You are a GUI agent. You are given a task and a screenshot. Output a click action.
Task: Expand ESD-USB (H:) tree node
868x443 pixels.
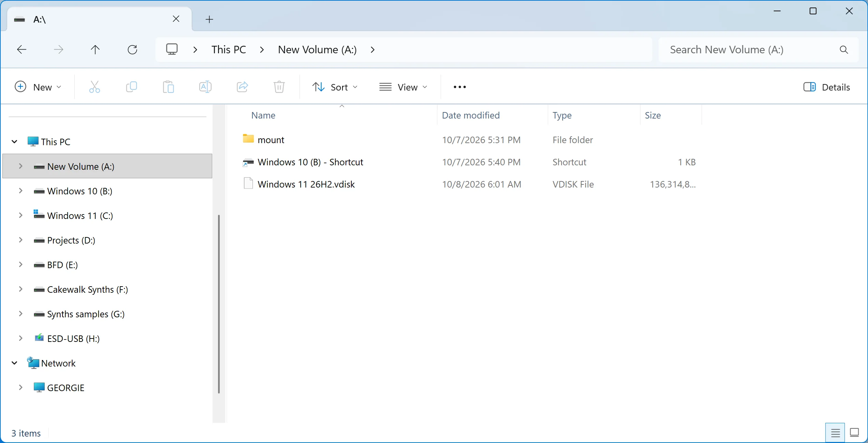point(21,338)
